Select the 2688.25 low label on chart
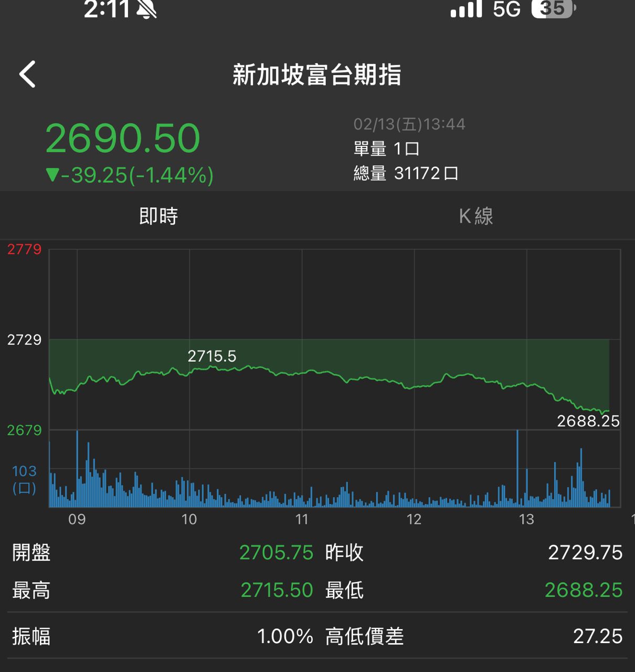The image size is (635, 672). (588, 421)
